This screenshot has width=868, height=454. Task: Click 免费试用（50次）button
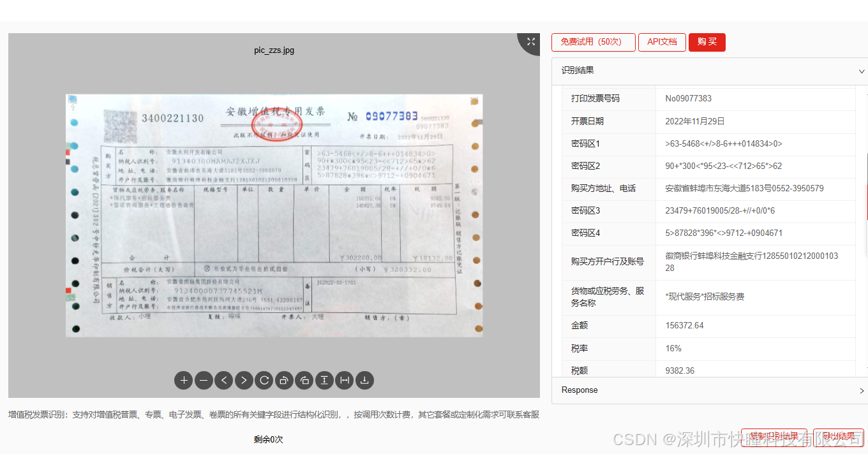click(594, 42)
